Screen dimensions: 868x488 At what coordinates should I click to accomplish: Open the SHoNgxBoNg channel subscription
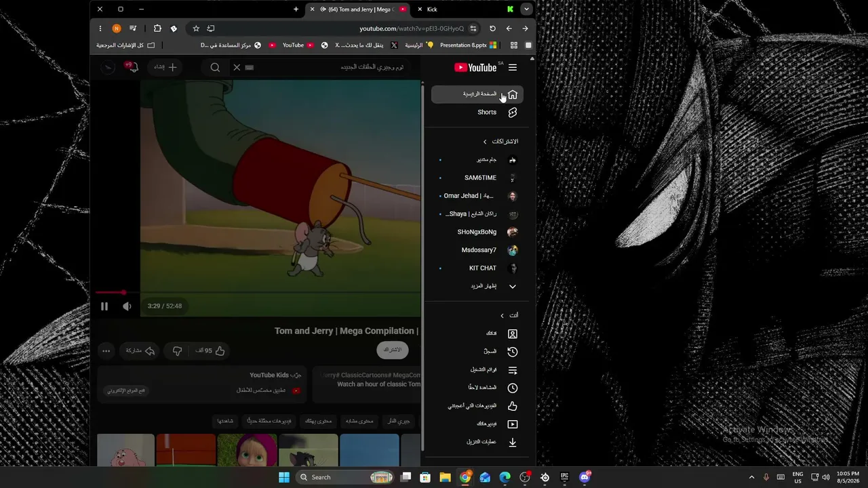coord(477,232)
